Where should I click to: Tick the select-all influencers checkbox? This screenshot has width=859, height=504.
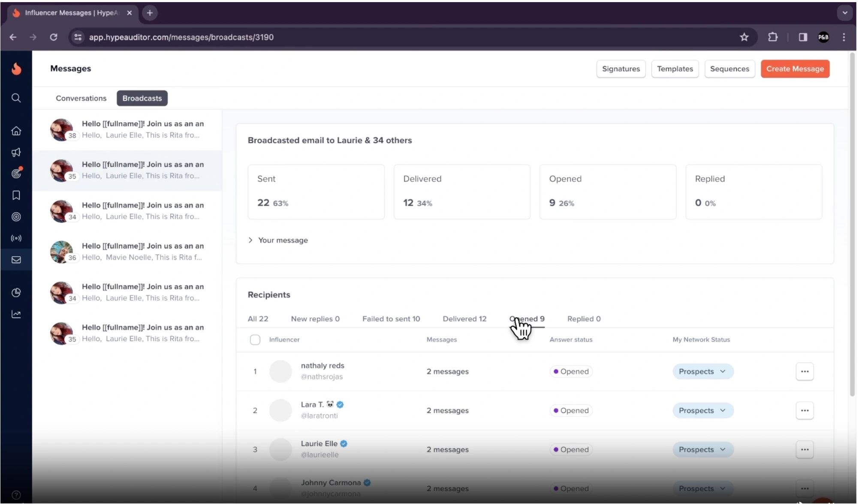pyautogui.click(x=255, y=340)
